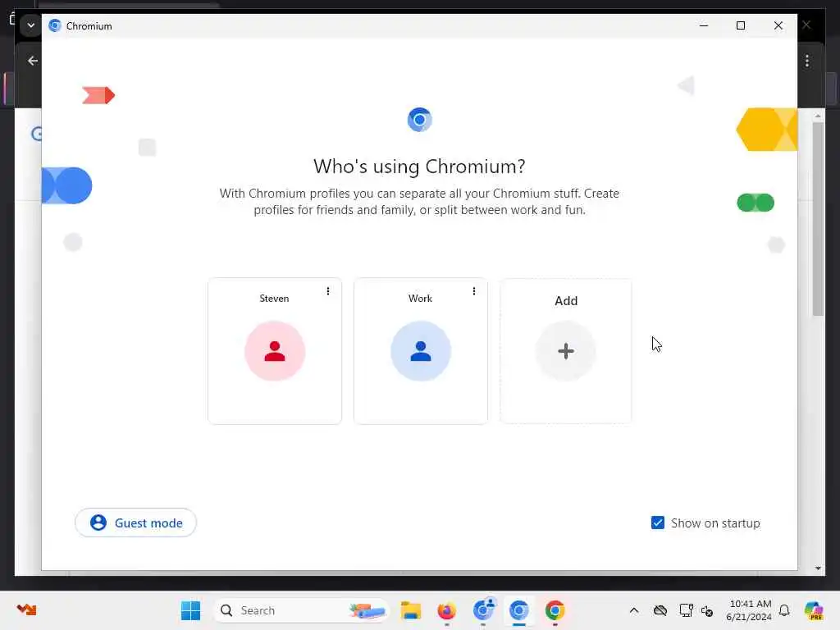Close background browser window X button
Image resolution: width=840 pixels, height=630 pixels.
806,25
